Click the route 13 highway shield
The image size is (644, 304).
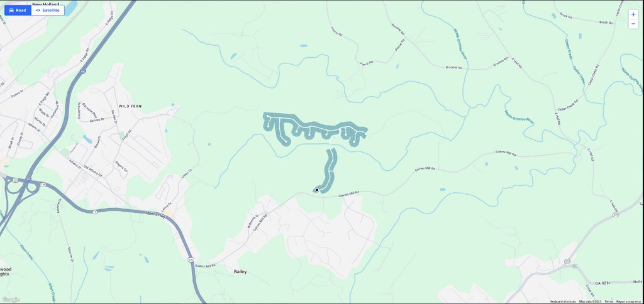point(94,212)
